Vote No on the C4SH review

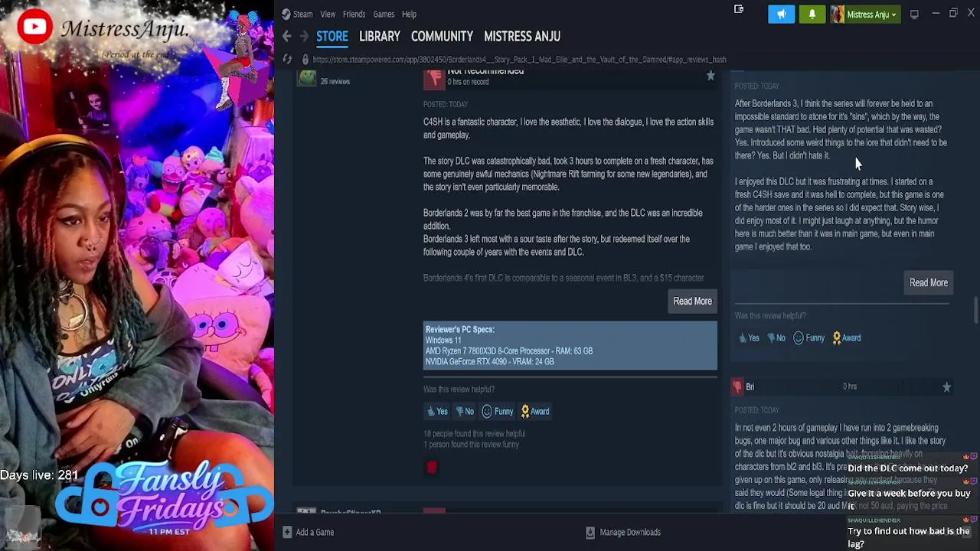(x=465, y=411)
